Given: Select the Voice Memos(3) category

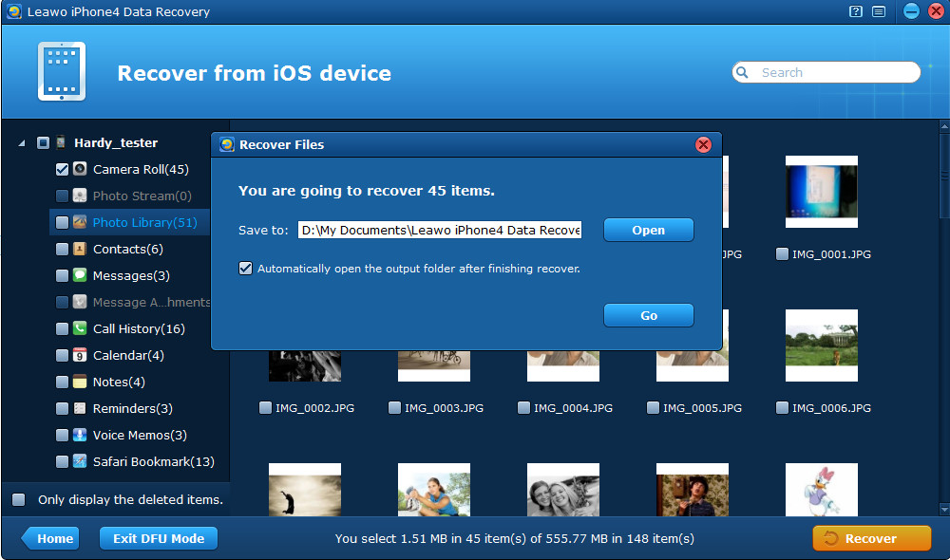Looking at the screenshot, I should pos(140,435).
